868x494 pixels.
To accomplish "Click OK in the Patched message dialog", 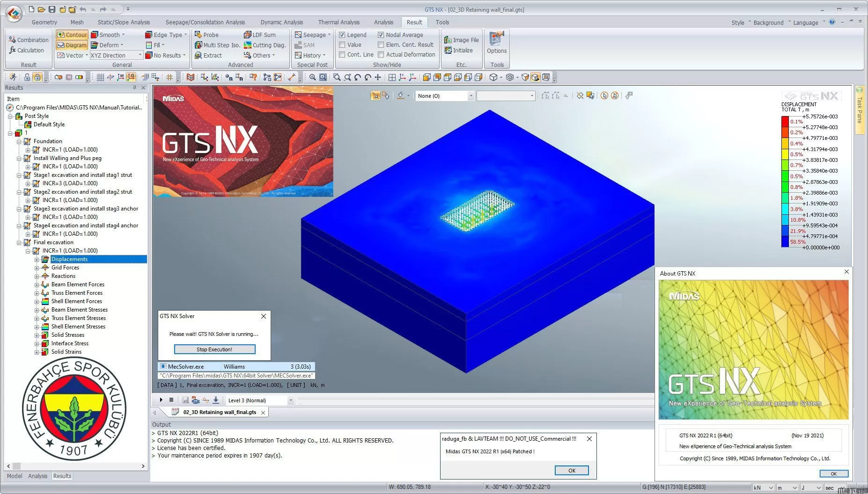I will coord(571,471).
